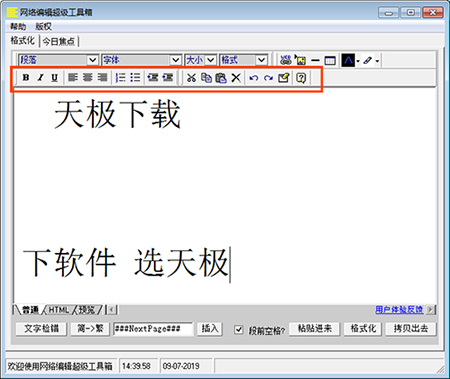Undo the last edit
Viewport: 450px width, 379px height.
coord(254,78)
